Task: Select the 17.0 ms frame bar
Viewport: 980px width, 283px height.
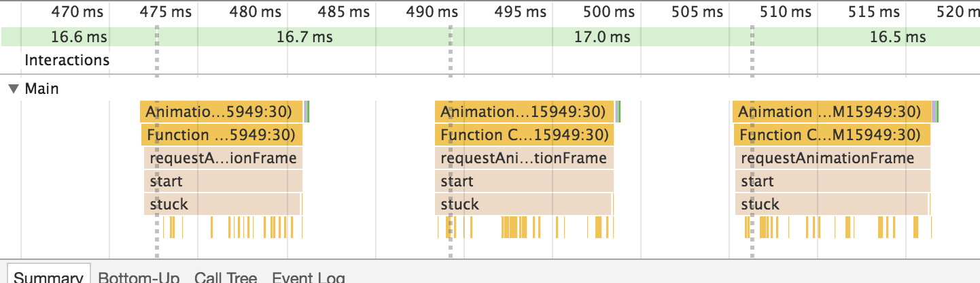Action: pos(601,37)
